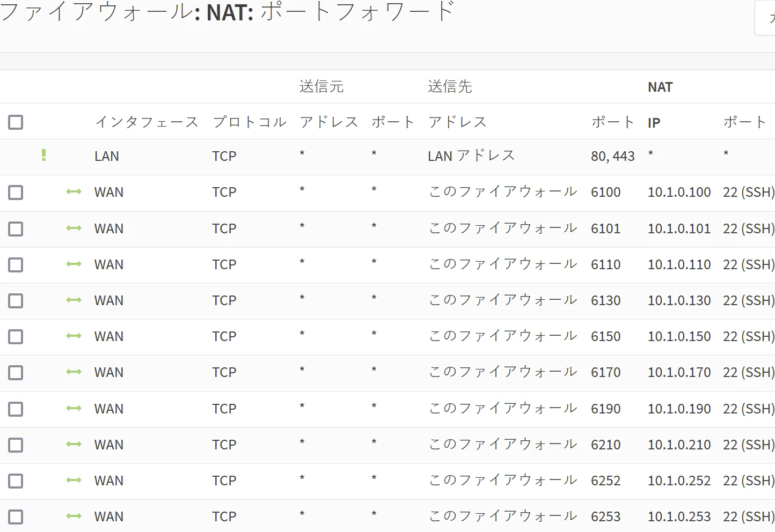Click destination port 6110
Screen dimensions: 775x532
[x=605, y=264]
